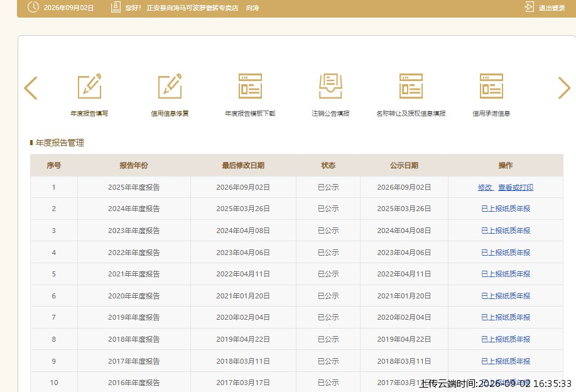
Task: Select the 2024年年度报告 cell
Action: [134, 209]
